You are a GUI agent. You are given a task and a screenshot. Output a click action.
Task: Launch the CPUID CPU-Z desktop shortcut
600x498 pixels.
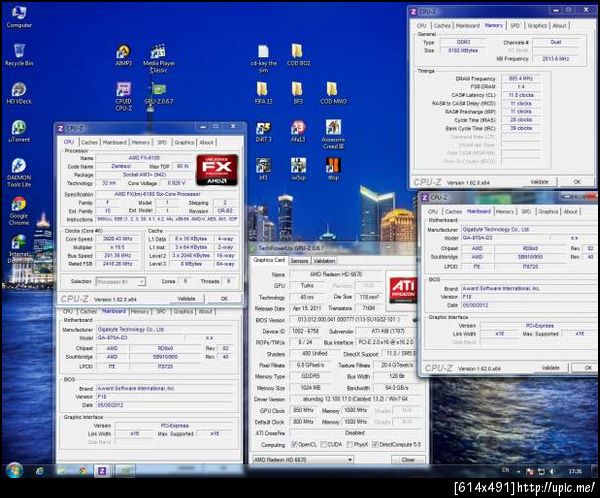point(123,96)
